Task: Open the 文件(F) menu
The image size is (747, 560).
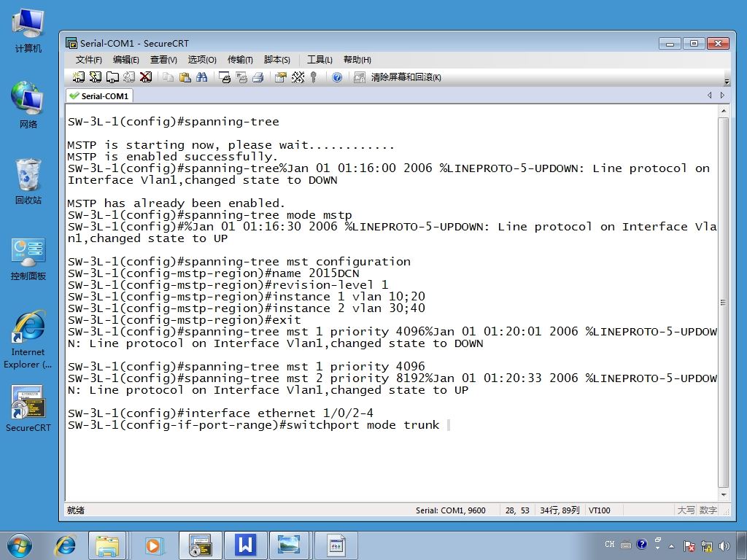Action: (88, 60)
